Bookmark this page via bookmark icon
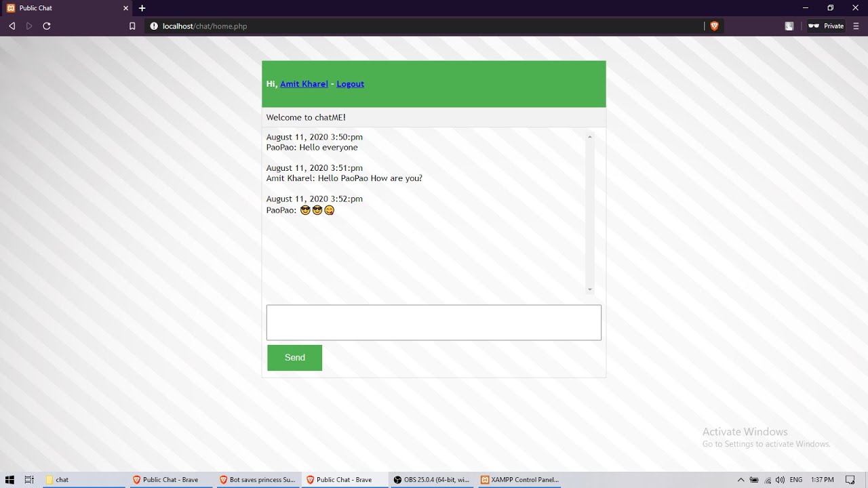Screen dimensions: 868x488 point(132,26)
